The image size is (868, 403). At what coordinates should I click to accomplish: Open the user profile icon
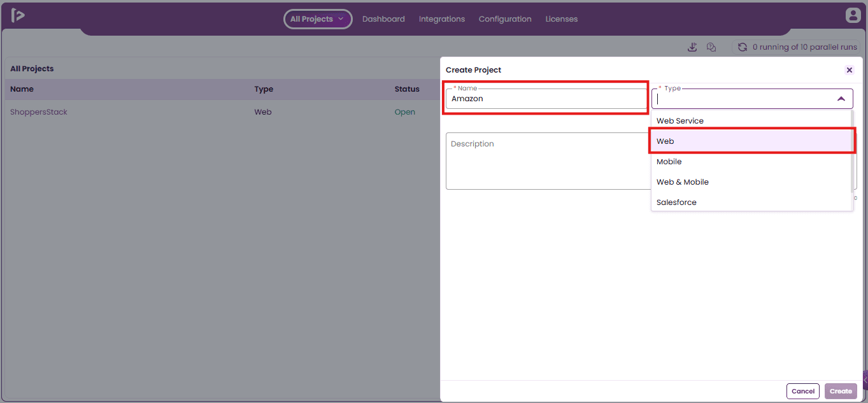click(x=853, y=15)
